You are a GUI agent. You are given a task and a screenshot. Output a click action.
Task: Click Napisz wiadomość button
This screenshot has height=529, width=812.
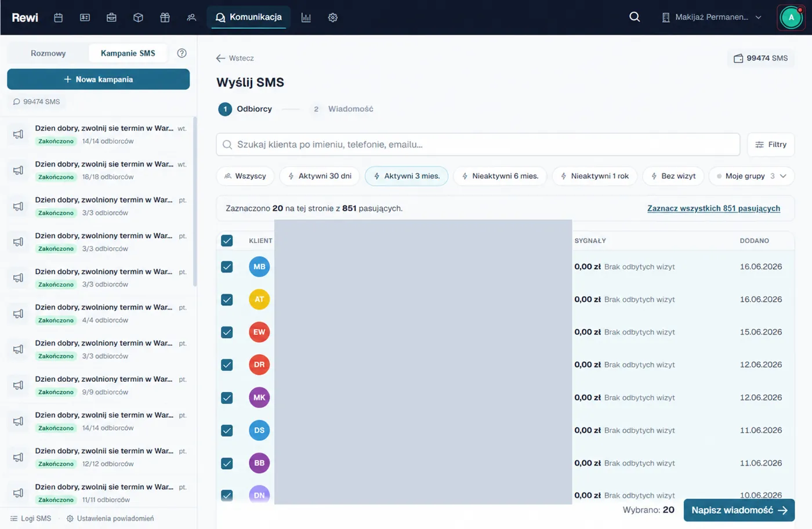pyautogui.click(x=739, y=510)
